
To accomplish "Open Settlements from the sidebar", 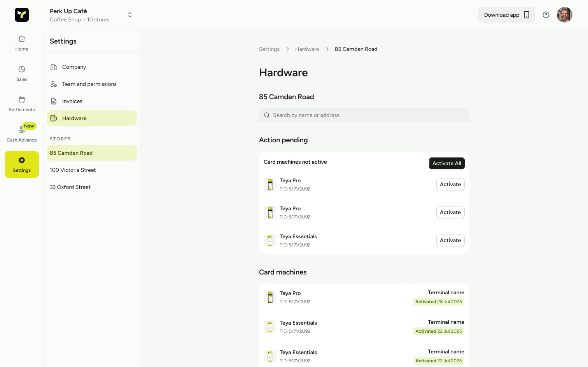I will pos(22,104).
